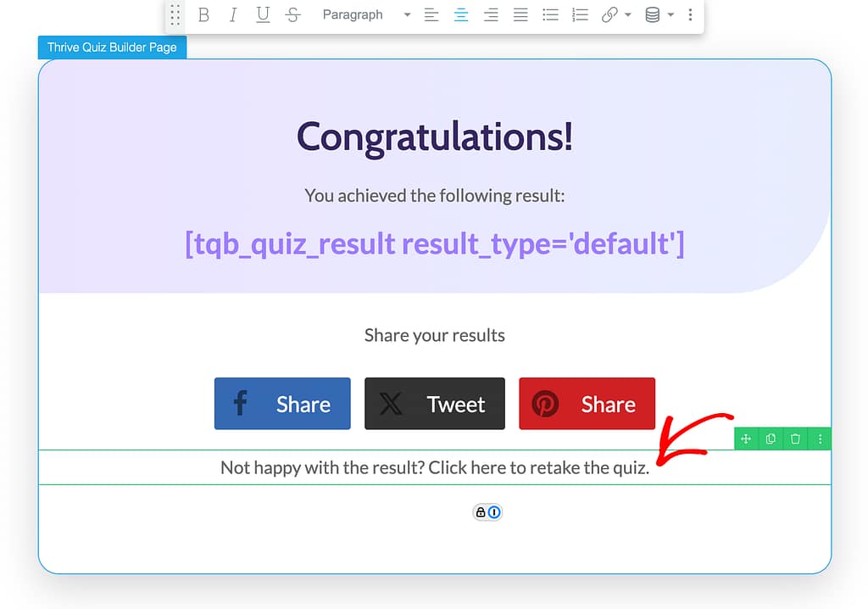Open the Paragraph style dropdown
The height and width of the screenshot is (609, 868).
coord(365,15)
